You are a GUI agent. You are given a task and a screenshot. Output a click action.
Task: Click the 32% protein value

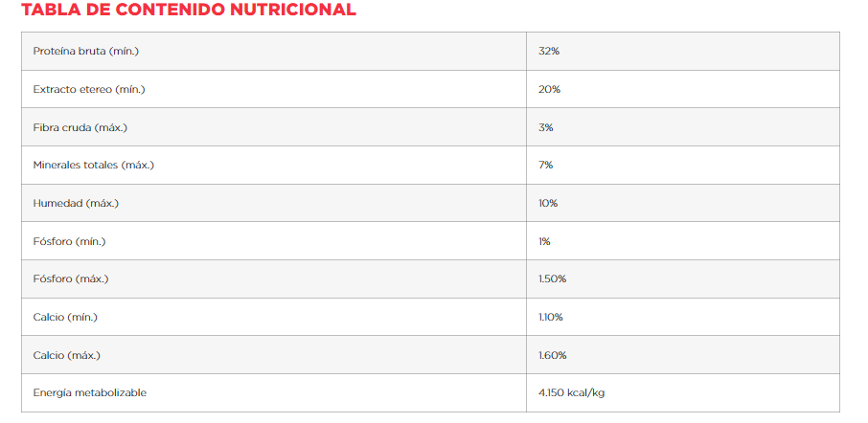click(549, 51)
